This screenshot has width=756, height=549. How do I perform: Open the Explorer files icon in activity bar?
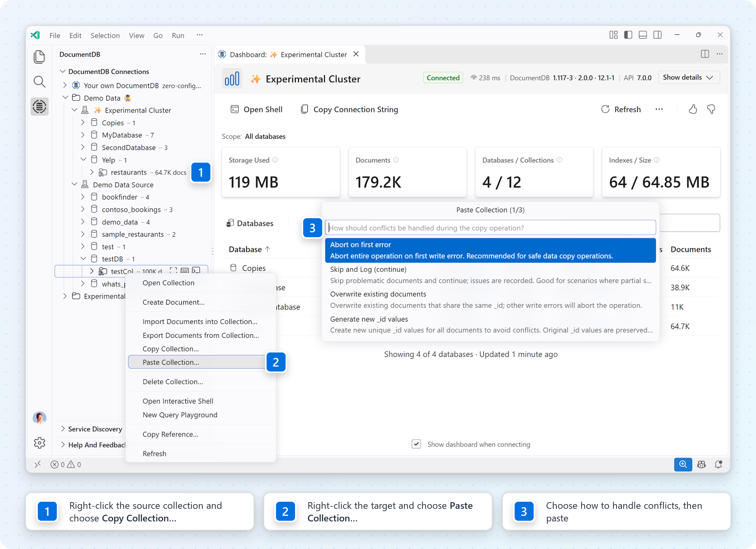point(39,57)
